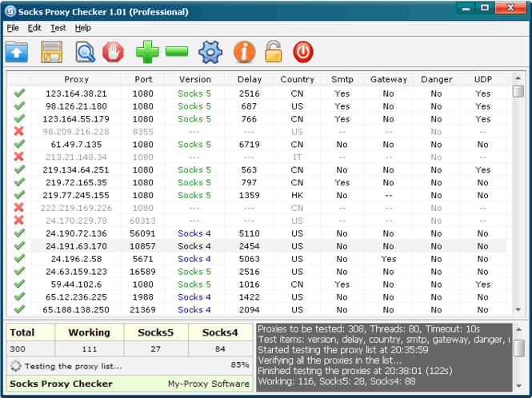This screenshot has height=398, width=532.
Task: Stop testing with red hand icon
Action: click(113, 52)
